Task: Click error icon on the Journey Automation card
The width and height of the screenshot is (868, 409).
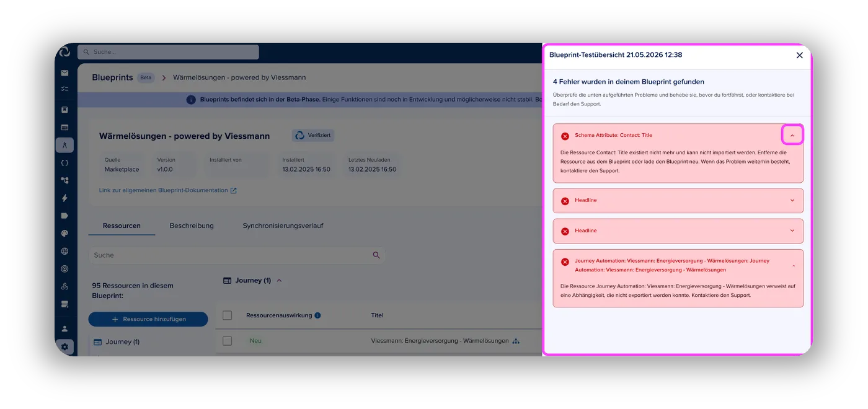Action: (565, 262)
